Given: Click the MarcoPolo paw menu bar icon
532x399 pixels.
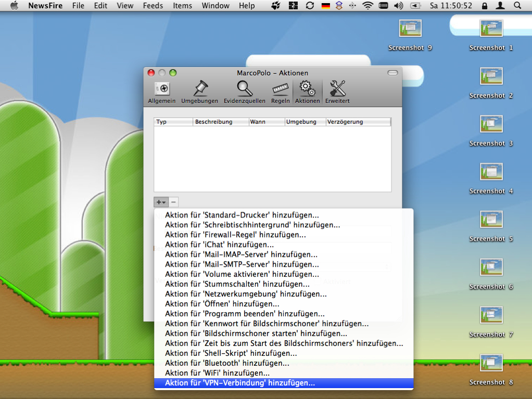Looking at the screenshot, I should [x=276, y=5].
